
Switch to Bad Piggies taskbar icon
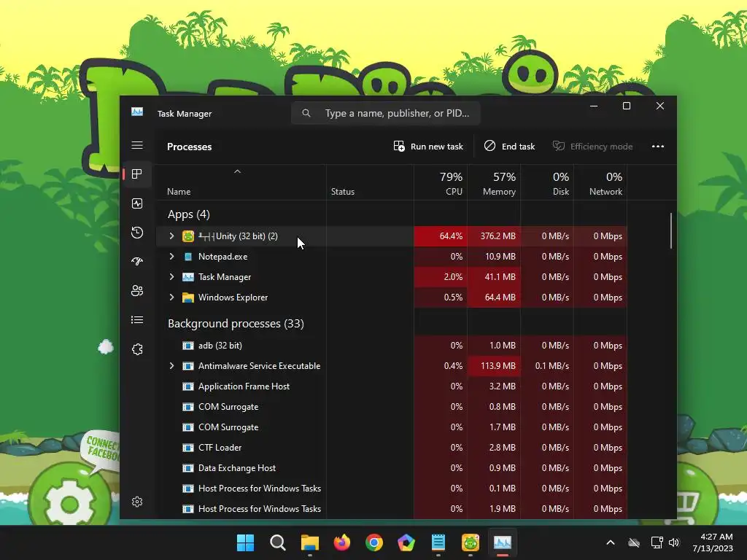(471, 542)
